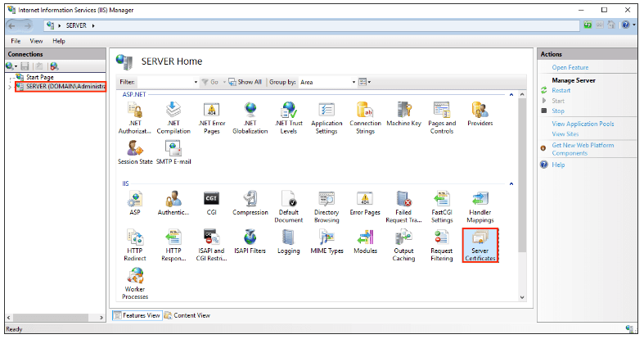Image resolution: width=644 pixels, height=339 pixels.
Task: Open the Logging feature
Action: point(288,242)
